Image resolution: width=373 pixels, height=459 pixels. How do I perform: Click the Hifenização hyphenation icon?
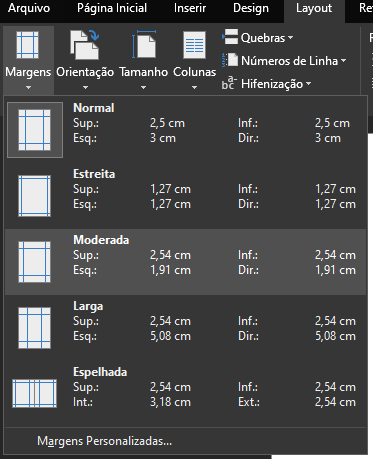tap(229, 83)
